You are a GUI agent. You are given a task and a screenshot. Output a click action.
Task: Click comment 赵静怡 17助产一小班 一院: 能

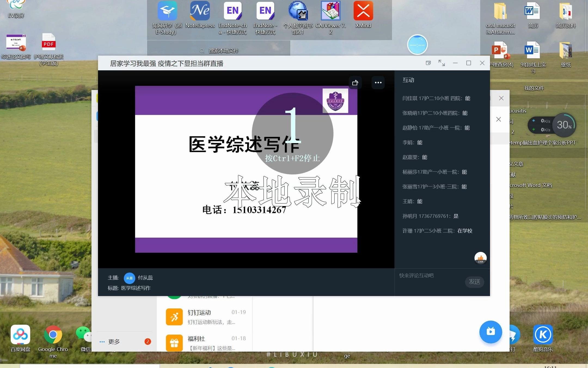pyautogui.click(x=436, y=128)
